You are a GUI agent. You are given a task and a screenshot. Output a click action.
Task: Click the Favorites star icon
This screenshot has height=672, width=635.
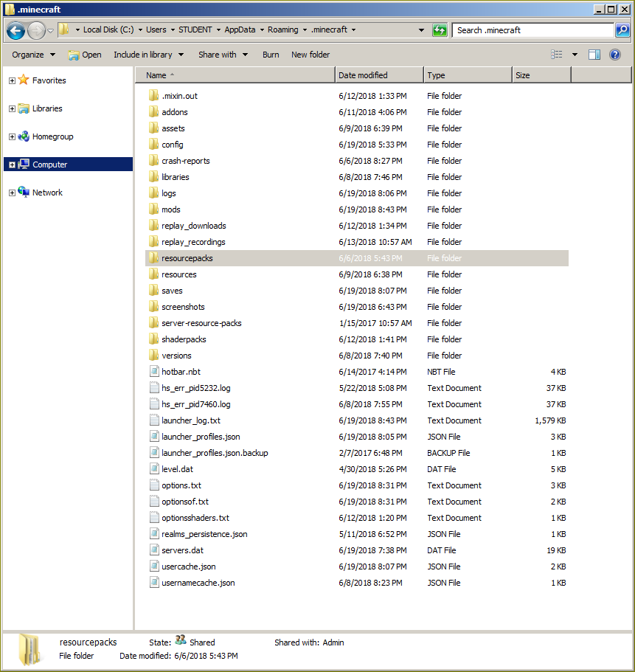pyautogui.click(x=24, y=80)
